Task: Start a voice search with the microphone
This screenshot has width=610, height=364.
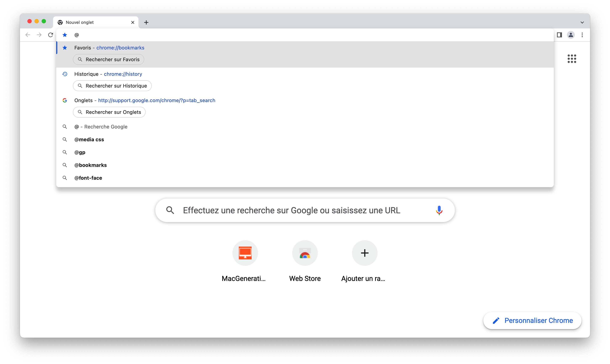Action: [x=439, y=210]
